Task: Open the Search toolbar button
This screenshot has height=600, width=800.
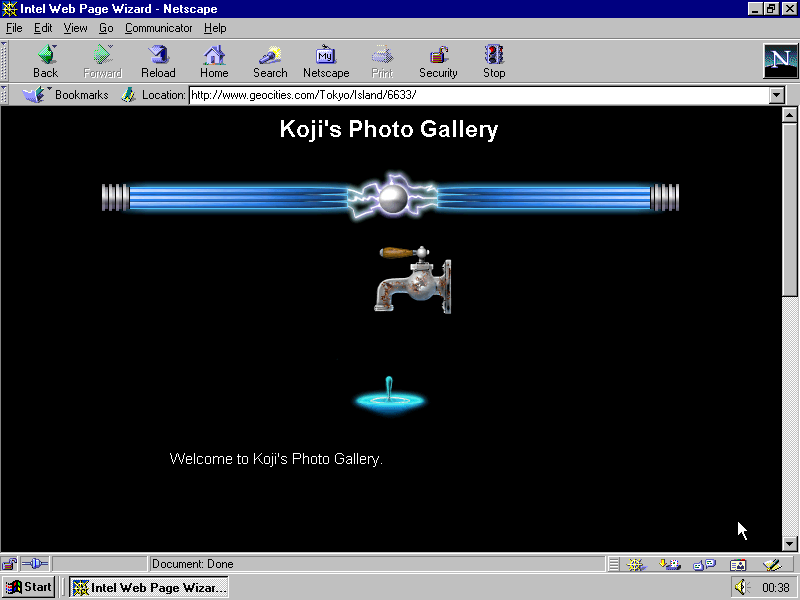Action: click(x=270, y=61)
